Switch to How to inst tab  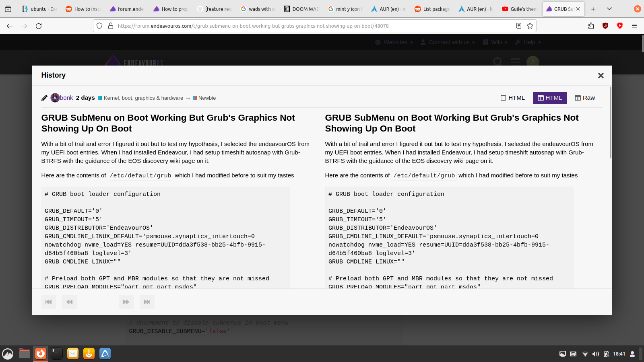pos(83,9)
